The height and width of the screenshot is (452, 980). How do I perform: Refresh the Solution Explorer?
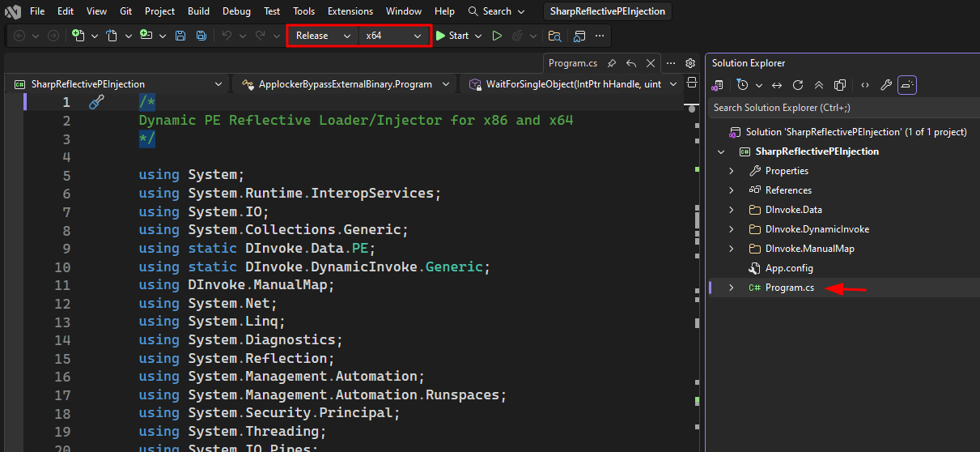pyautogui.click(x=798, y=85)
